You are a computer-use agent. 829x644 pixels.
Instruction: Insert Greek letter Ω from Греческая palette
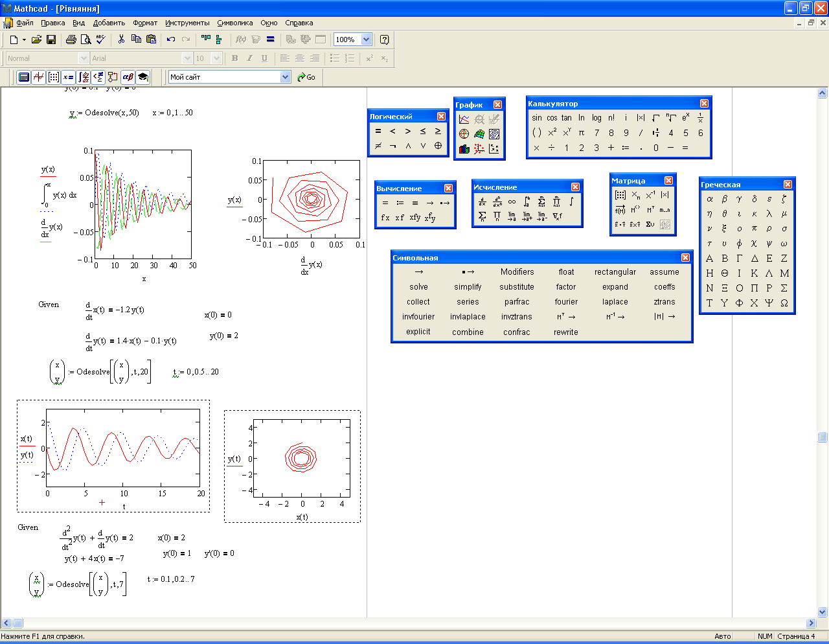(784, 303)
